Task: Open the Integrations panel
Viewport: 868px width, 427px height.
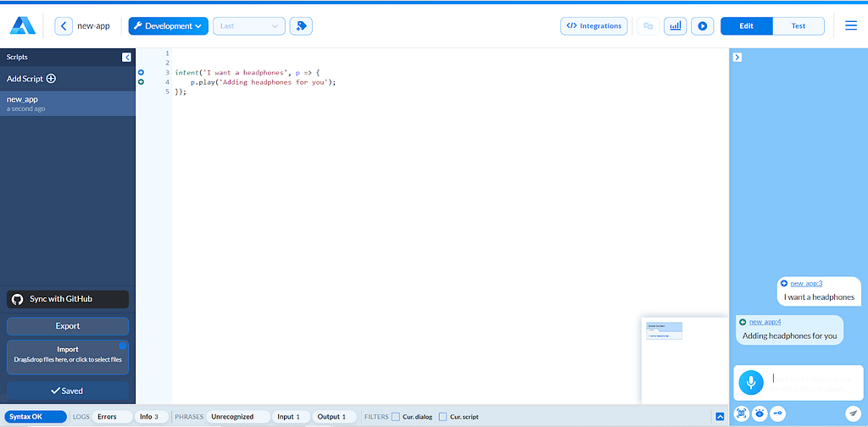Action: point(594,26)
